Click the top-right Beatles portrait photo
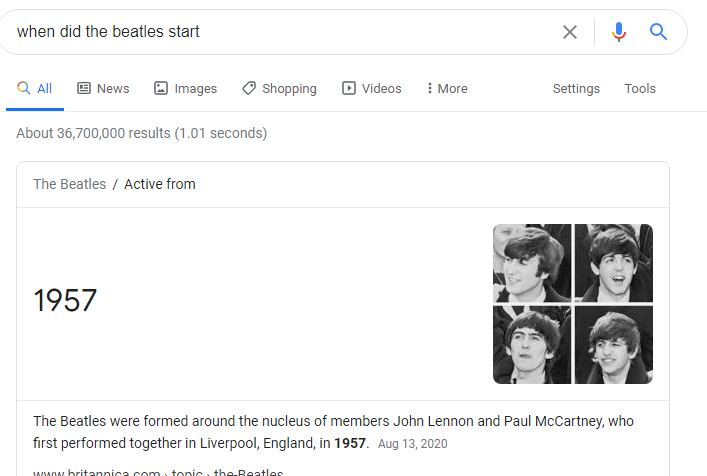 (613, 262)
